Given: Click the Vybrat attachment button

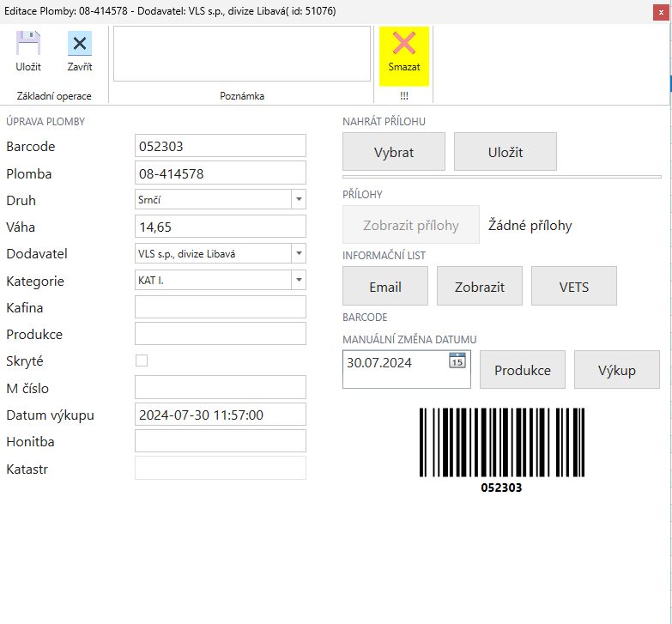Looking at the screenshot, I should (x=394, y=152).
